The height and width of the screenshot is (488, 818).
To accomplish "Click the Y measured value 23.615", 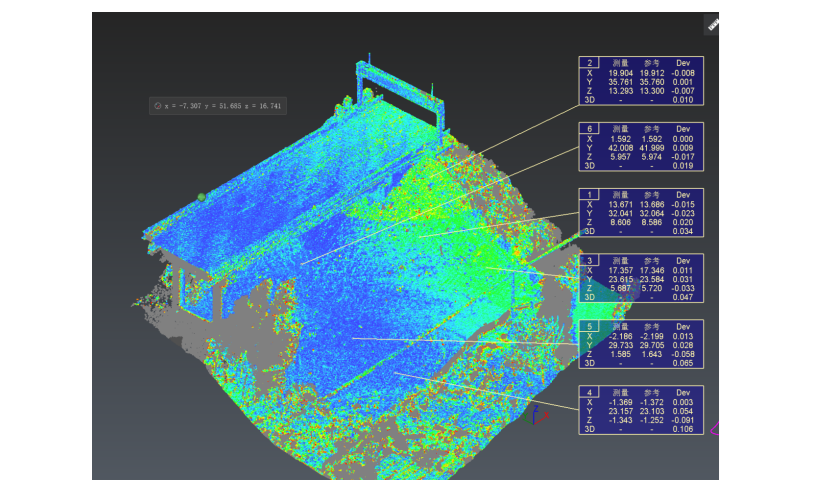I will click(620, 279).
